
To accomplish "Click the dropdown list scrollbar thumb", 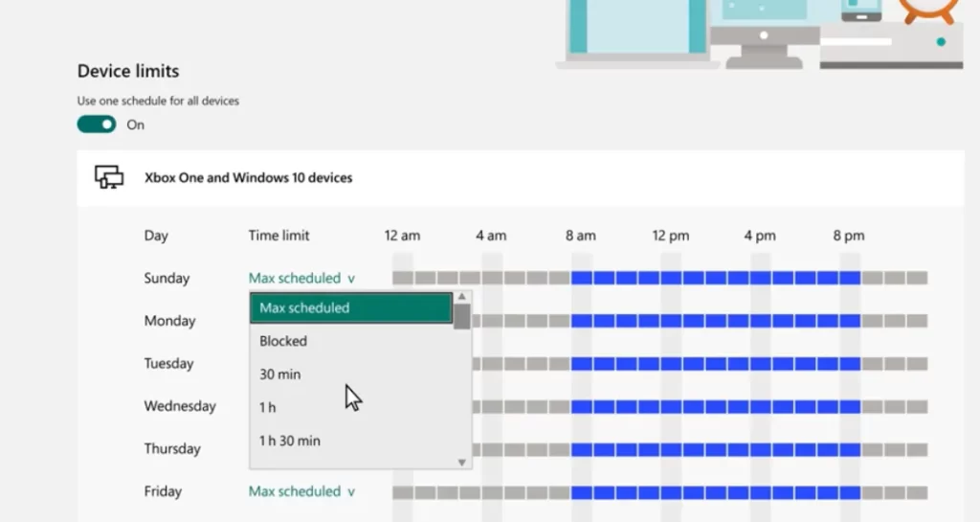I will pyautogui.click(x=462, y=316).
